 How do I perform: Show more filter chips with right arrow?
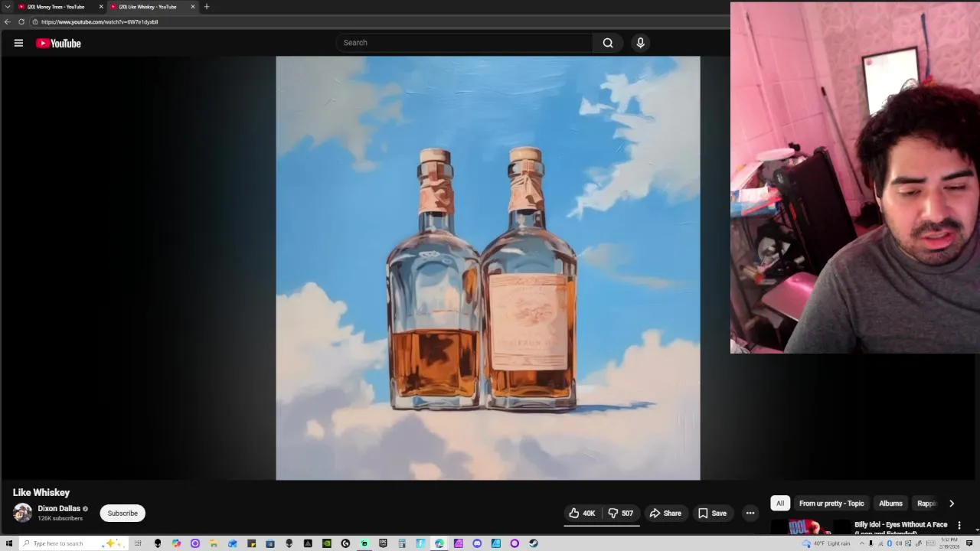tap(952, 504)
